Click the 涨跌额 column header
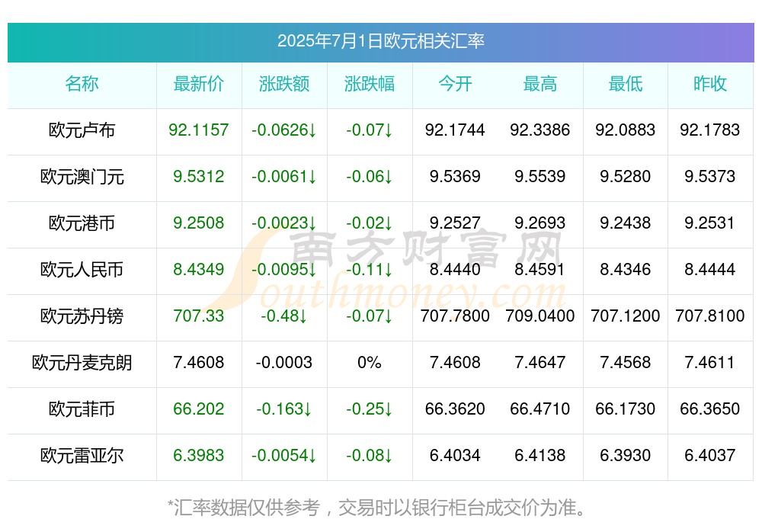The height and width of the screenshot is (532, 762). (x=283, y=84)
